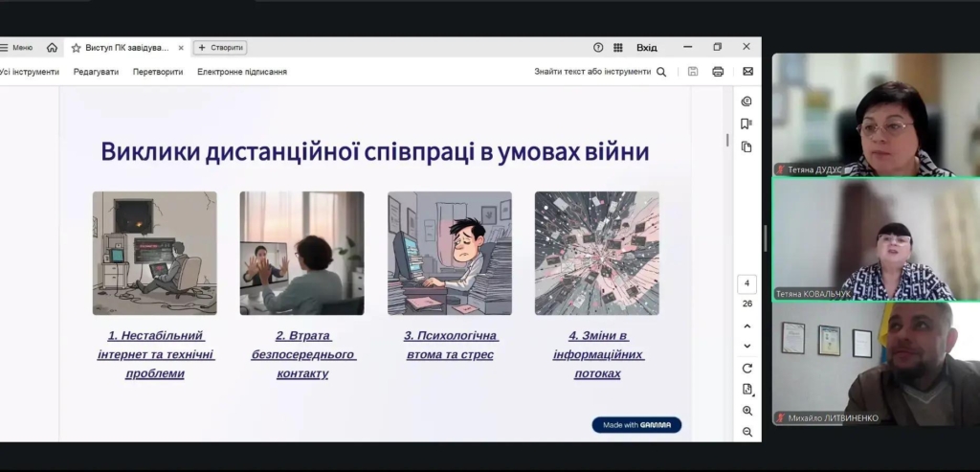The height and width of the screenshot is (472, 980).
Task: Click the current page number field
Action: (747, 283)
